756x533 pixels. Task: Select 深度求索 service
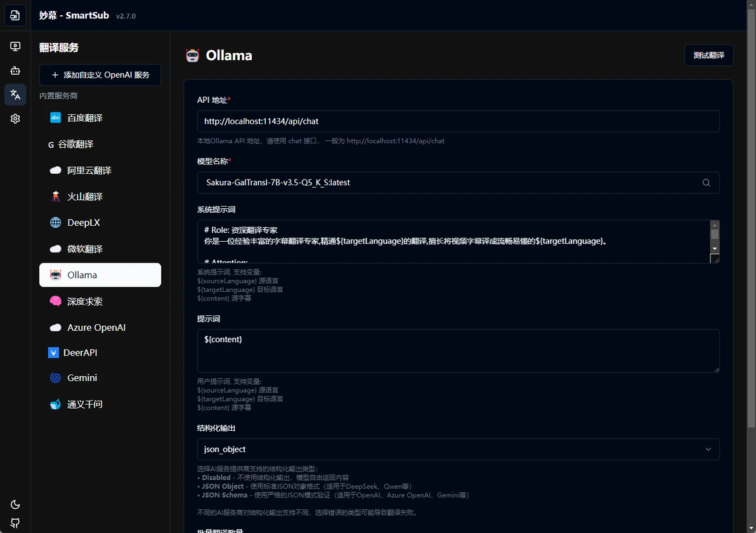pyautogui.click(x=100, y=301)
